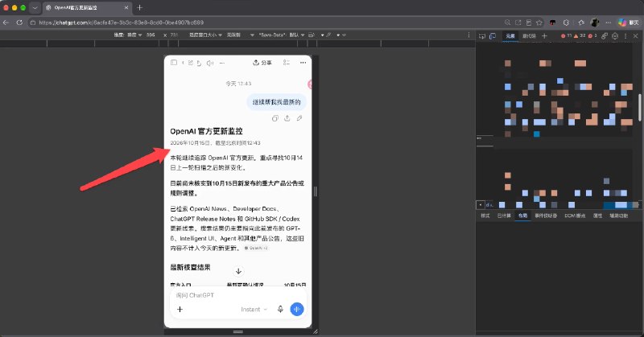Open DevTools customize three-dot menu
Image resolution: width=644 pixels, height=337 pixels.
click(x=625, y=36)
